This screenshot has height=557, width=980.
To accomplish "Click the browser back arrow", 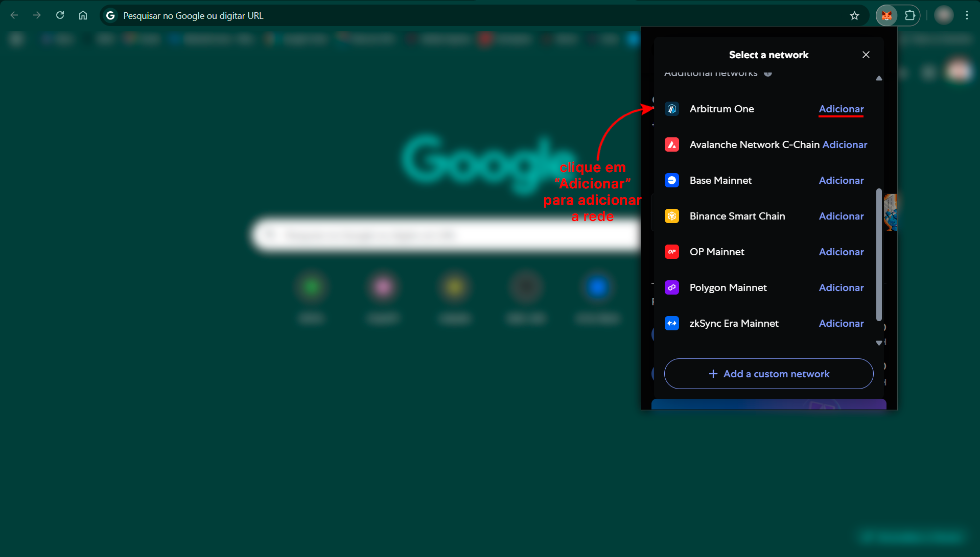I will point(14,15).
